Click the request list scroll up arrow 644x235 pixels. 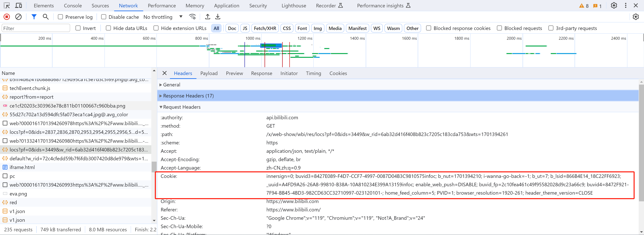(154, 71)
